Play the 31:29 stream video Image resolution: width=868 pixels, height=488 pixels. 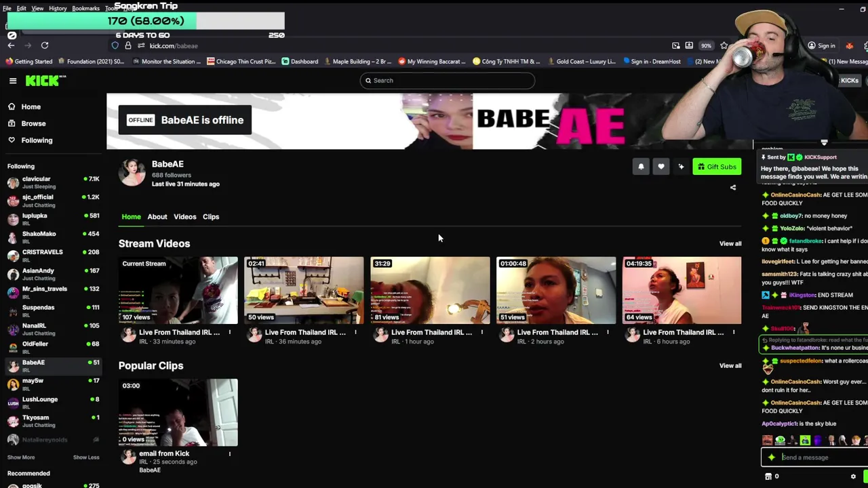point(430,290)
